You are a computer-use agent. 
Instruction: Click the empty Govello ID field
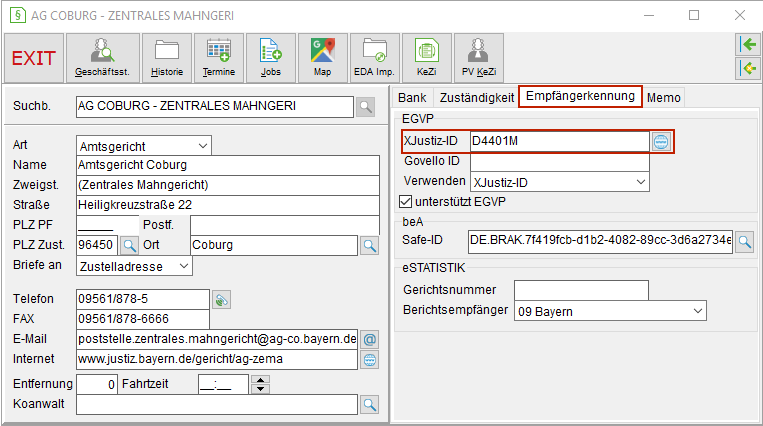(560, 162)
